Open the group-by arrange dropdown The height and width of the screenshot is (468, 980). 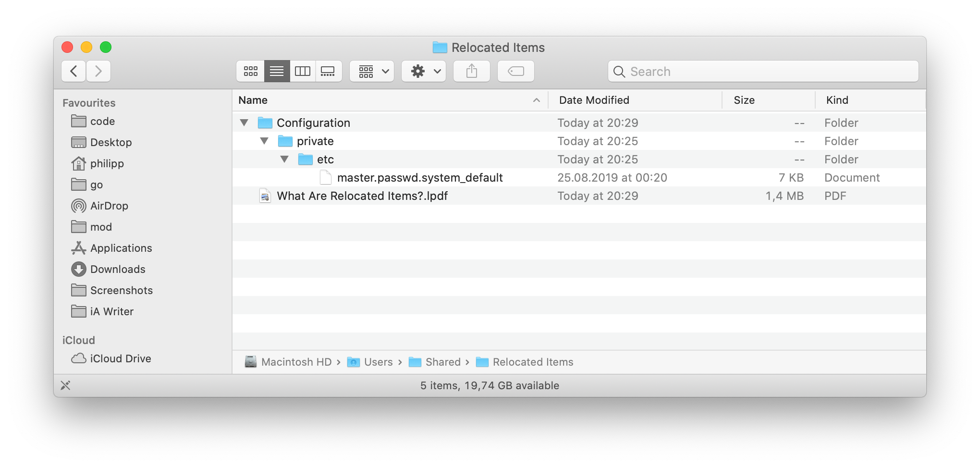click(372, 71)
